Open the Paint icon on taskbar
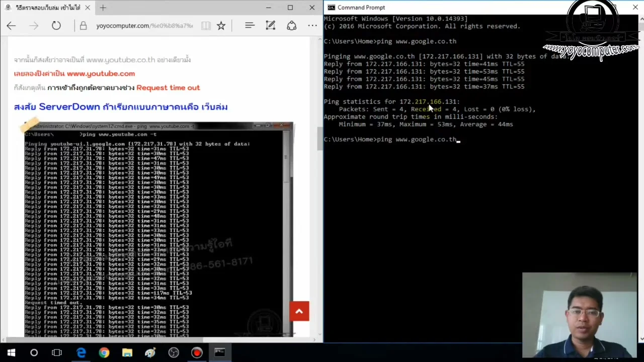The height and width of the screenshot is (362, 644). click(150, 353)
